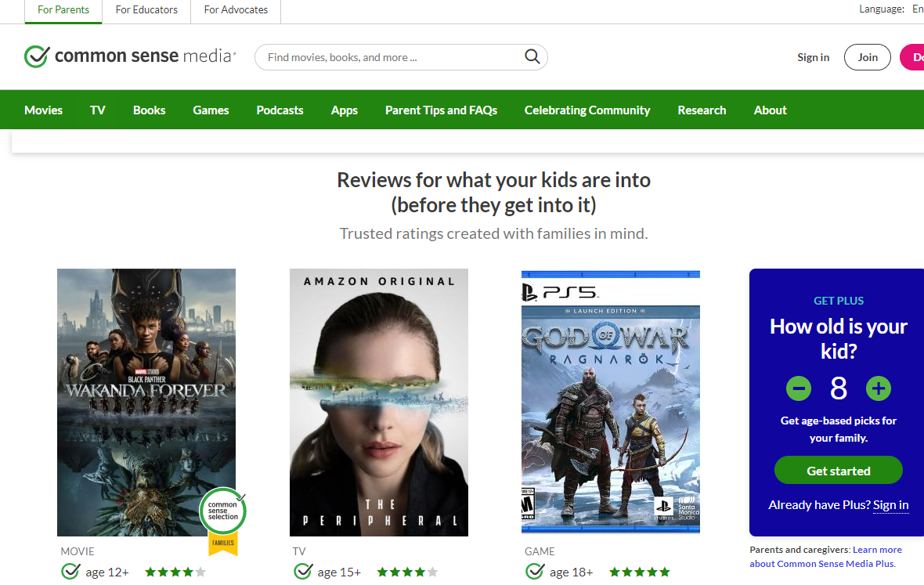Screen dimensions: 924x585
Task: Click the Common Sense Selection families badge
Action: click(222, 520)
